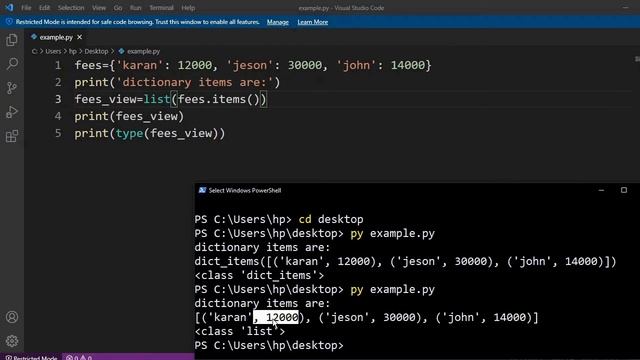Click the value 14000 in line 1
This screenshot has height=360, width=640.
click(x=408, y=65)
